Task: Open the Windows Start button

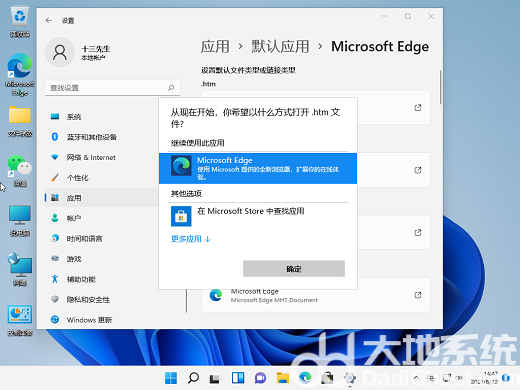Action: point(171,378)
